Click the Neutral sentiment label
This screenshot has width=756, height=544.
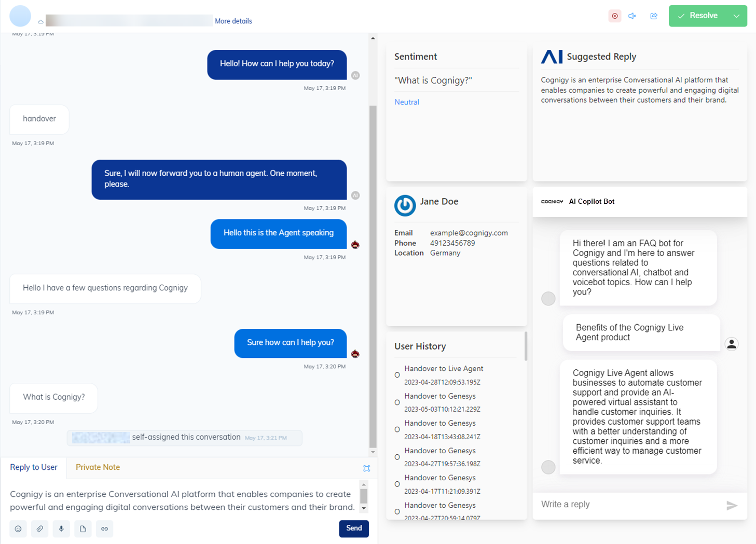click(407, 102)
